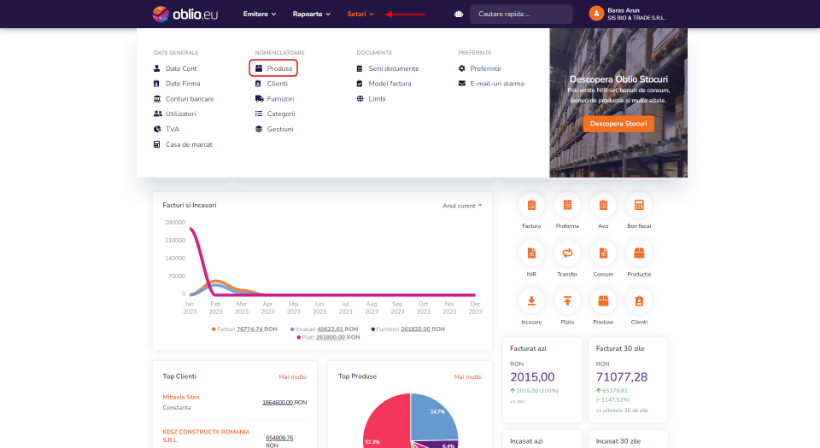Click the Factura quick action icon
The width and height of the screenshot is (820, 448).
click(x=531, y=205)
